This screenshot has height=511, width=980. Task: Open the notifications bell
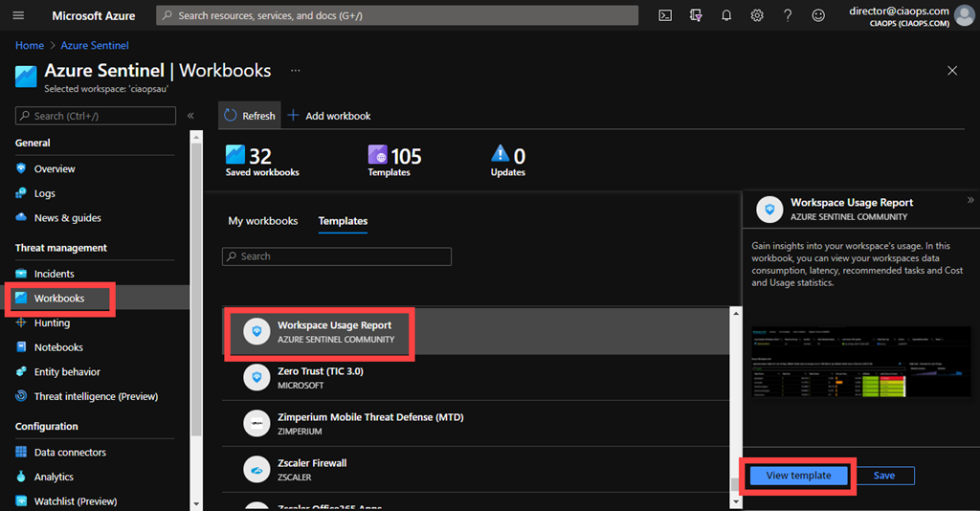click(726, 15)
